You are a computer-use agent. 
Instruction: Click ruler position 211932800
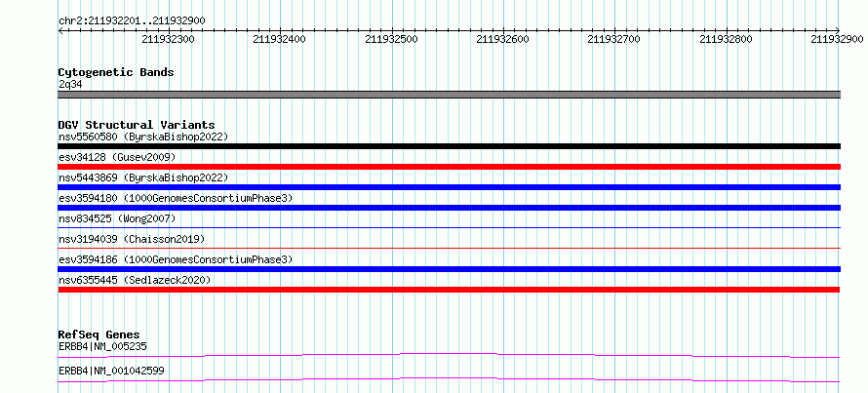pyautogui.click(x=727, y=39)
